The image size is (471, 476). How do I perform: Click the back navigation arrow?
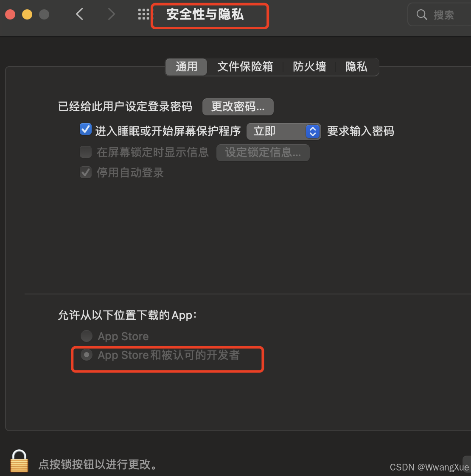coord(80,14)
